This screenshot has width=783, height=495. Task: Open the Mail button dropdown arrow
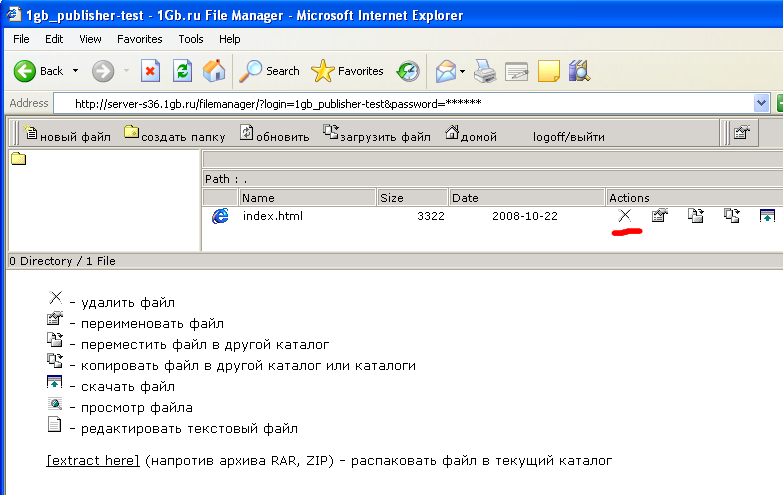coord(463,71)
